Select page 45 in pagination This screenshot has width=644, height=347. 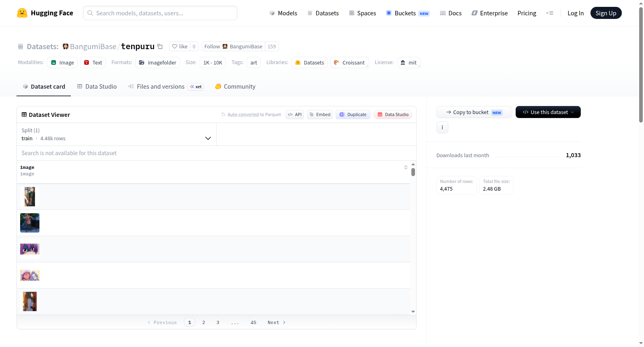[x=254, y=322]
